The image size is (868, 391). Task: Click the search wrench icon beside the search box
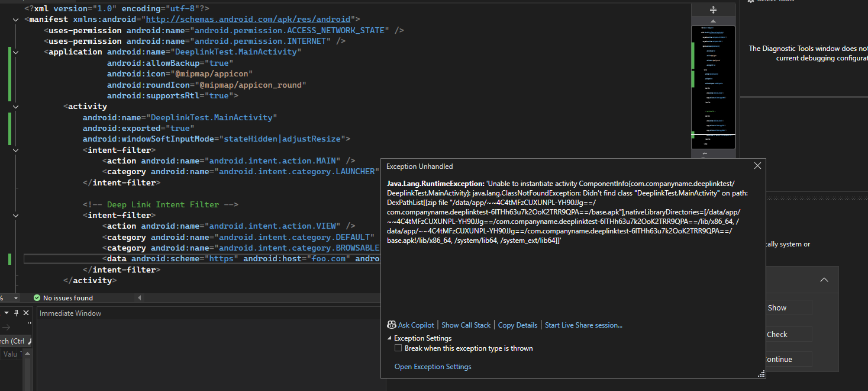30,341
